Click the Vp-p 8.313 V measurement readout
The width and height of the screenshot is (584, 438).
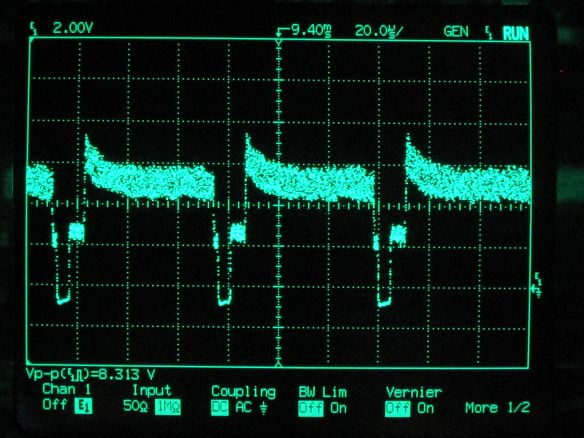91,375
